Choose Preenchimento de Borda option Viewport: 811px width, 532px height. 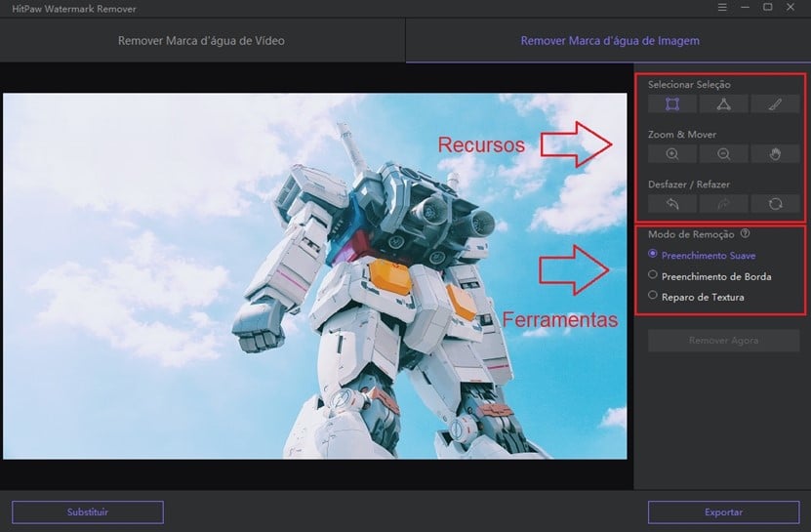pos(653,275)
